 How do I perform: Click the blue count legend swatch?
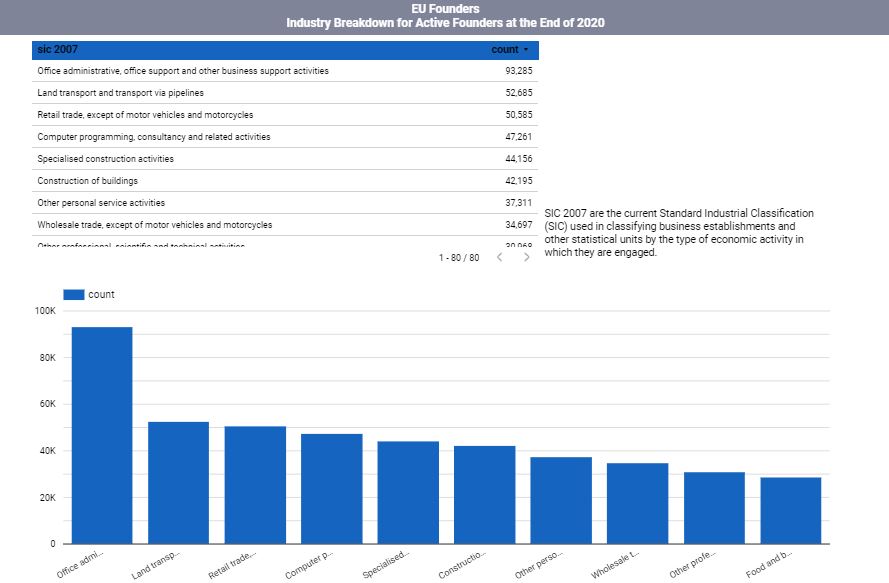coord(75,293)
